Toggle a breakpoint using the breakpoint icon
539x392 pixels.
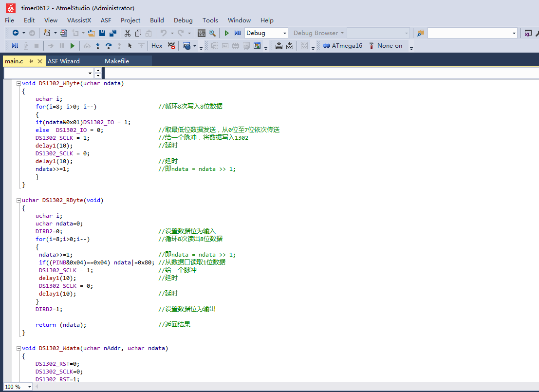point(172,45)
